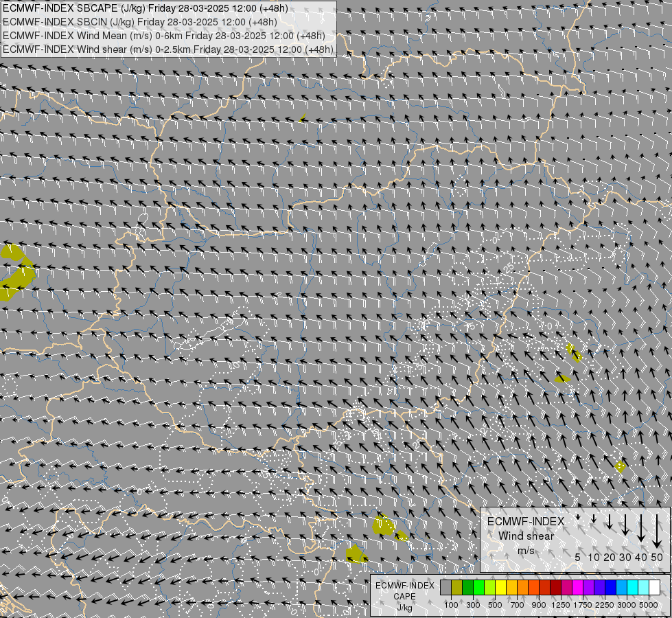
Task: Click the 900 label under CAPE legend
Action: [x=539, y=605]
